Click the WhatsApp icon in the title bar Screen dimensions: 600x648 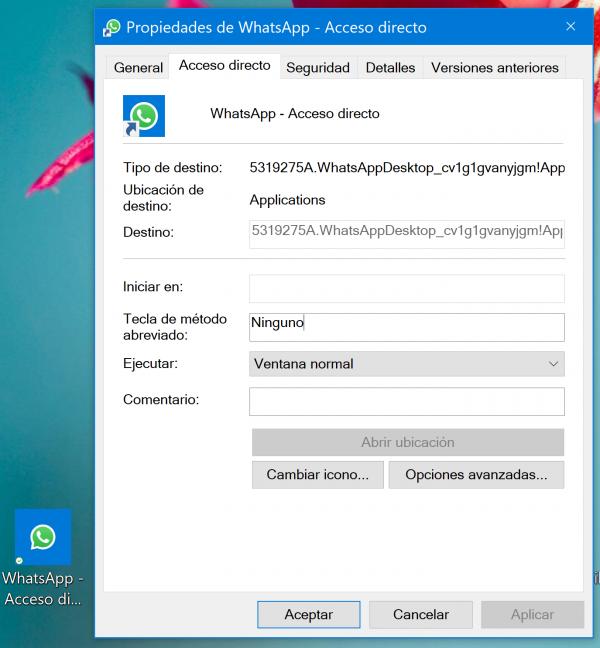111,28
